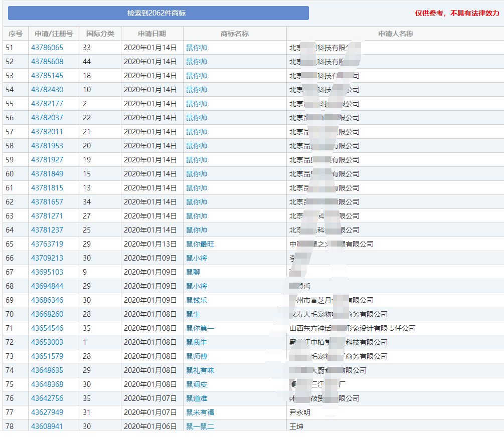Click the 申请人名称 column header
Image resolution: width=504 pixels, height=437 pixels.
tap(395, 34)
